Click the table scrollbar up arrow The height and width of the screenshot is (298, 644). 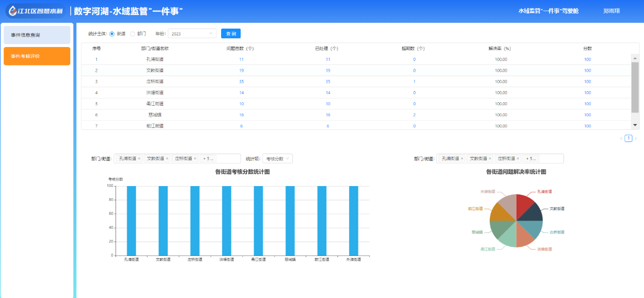[x=635, y=58]
